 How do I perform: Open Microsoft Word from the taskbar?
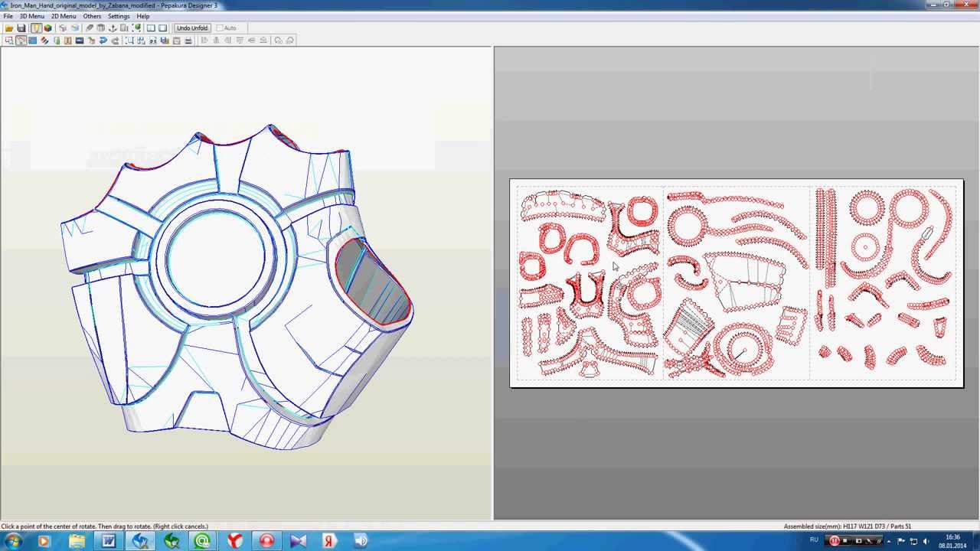(108, 541)
